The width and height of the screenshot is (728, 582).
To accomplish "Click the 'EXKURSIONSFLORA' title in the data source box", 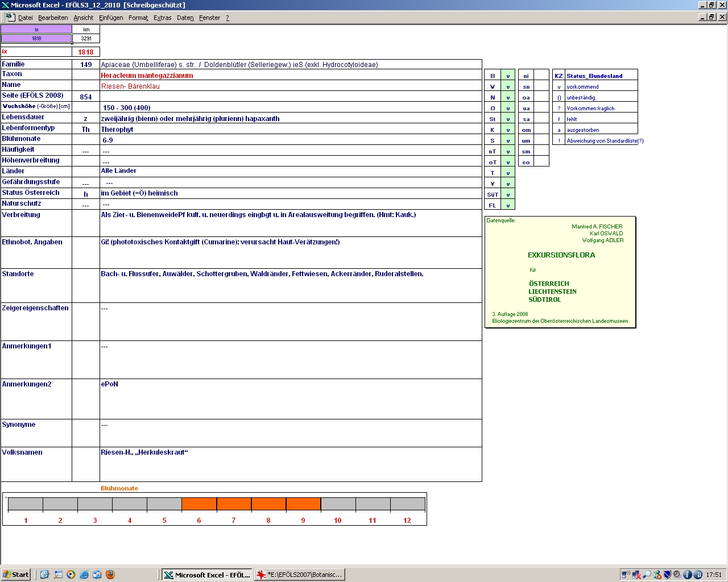I will pyautogui.click(x=561, y=255).
